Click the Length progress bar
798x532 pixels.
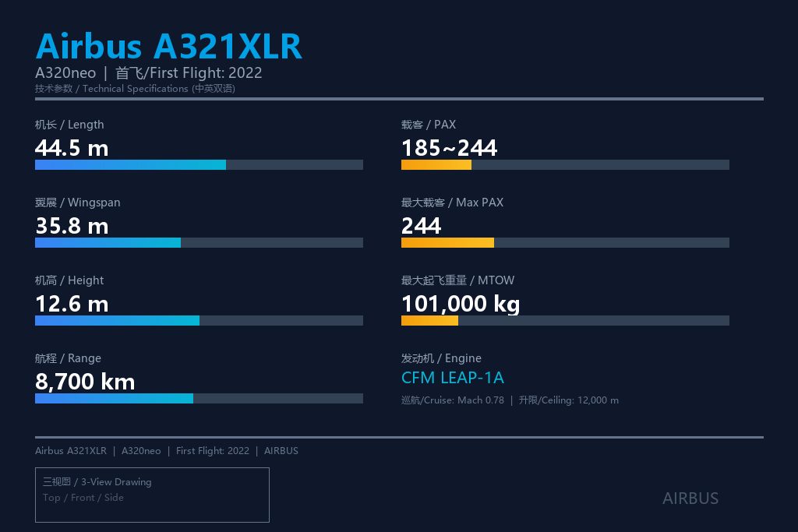pyautogui.click(x=199, y=165)
